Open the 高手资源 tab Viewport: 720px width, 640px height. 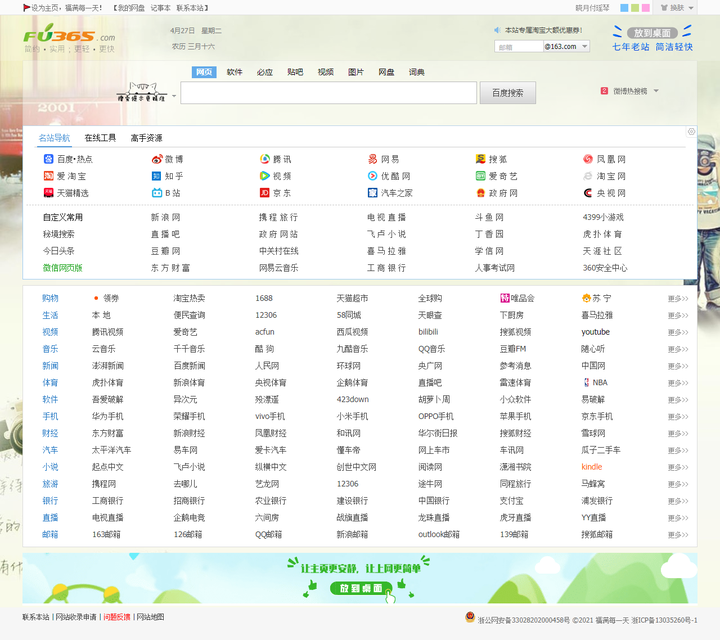(x=146, y=138)
